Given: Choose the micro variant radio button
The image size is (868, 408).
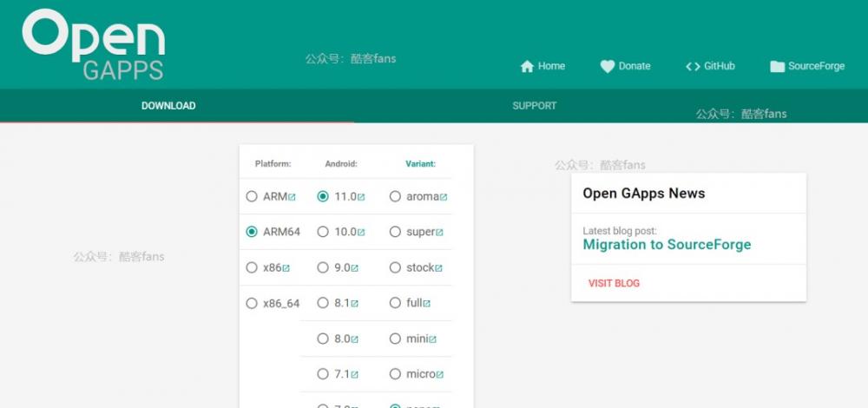Looking at the screenshot, I should click(395, 374).
